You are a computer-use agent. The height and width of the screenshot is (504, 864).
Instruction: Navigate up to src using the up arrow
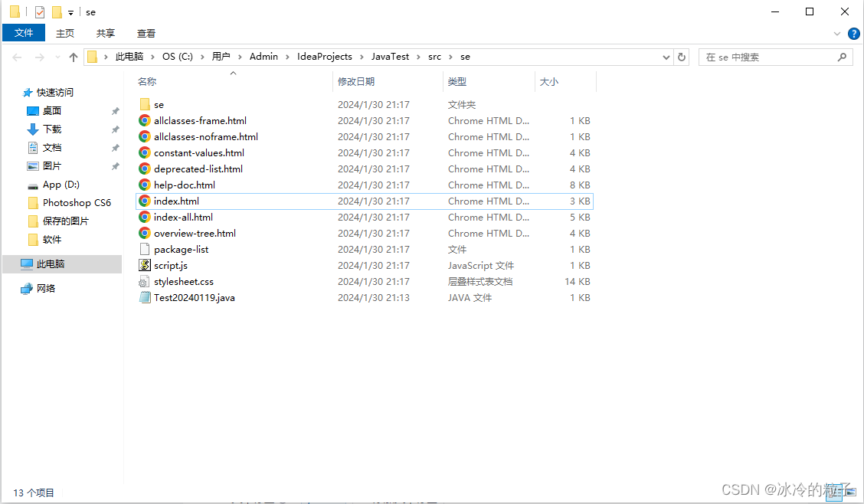(x=73, y=57)
